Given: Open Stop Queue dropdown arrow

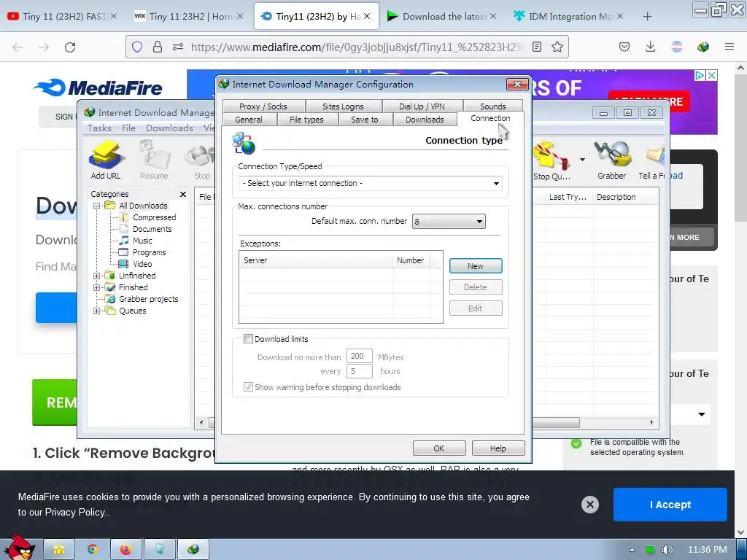Looking at the screenshot, I should tap(582, 160).
